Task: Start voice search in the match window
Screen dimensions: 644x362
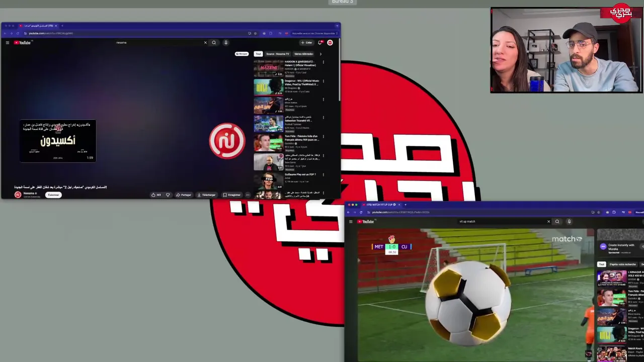Action: [x=569, y=221]
